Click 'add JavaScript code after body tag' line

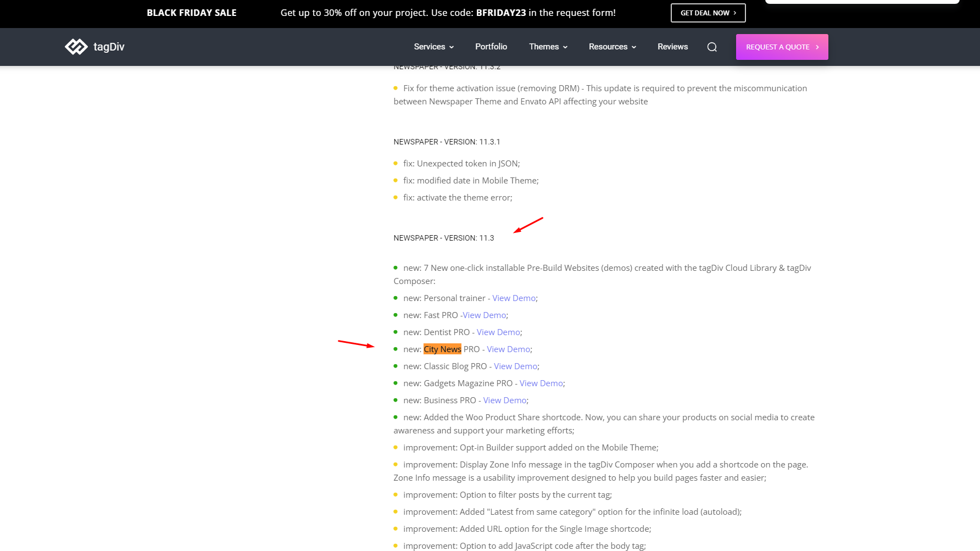point(525,546)
